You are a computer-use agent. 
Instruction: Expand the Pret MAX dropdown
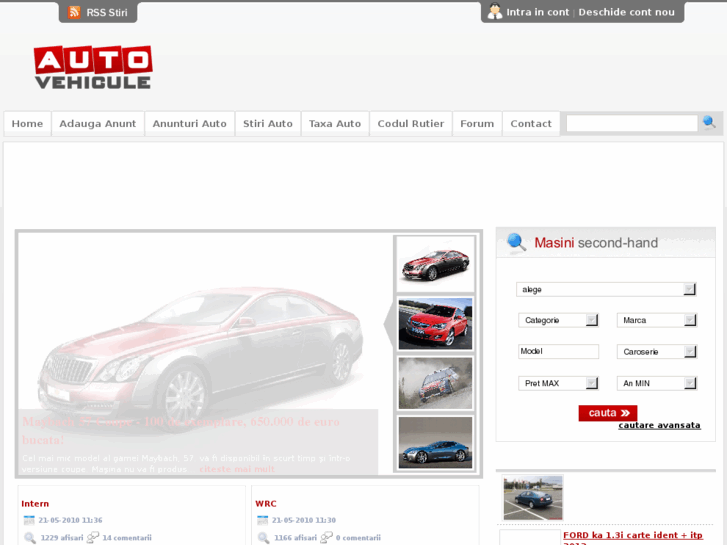point(558,383)
